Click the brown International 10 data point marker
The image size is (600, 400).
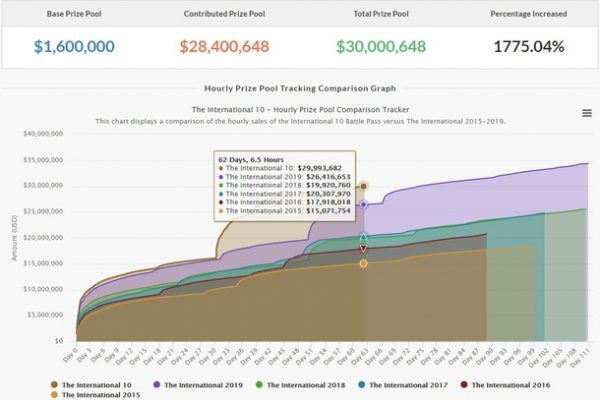tap(364, 186)
